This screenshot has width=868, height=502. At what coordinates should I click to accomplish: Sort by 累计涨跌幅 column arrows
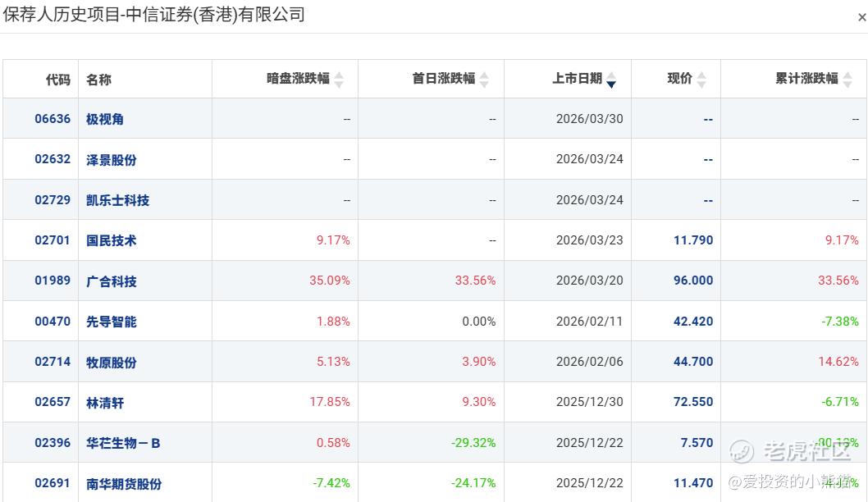(847, 80)
